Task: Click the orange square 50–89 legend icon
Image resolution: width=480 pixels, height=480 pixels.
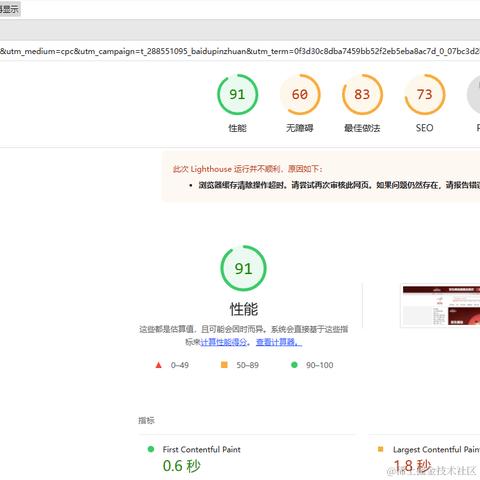Action: tap(224, 365)
